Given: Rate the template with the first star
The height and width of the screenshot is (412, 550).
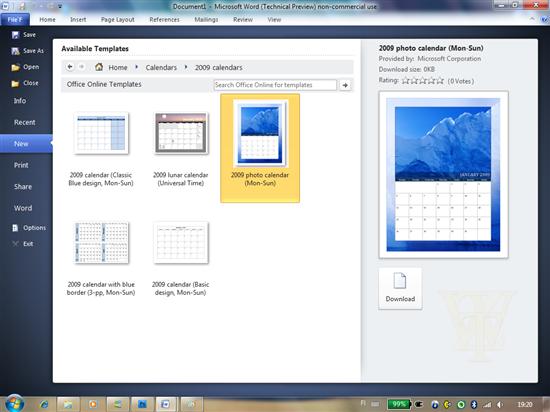Looking at the screenshot, I should 406,81.
